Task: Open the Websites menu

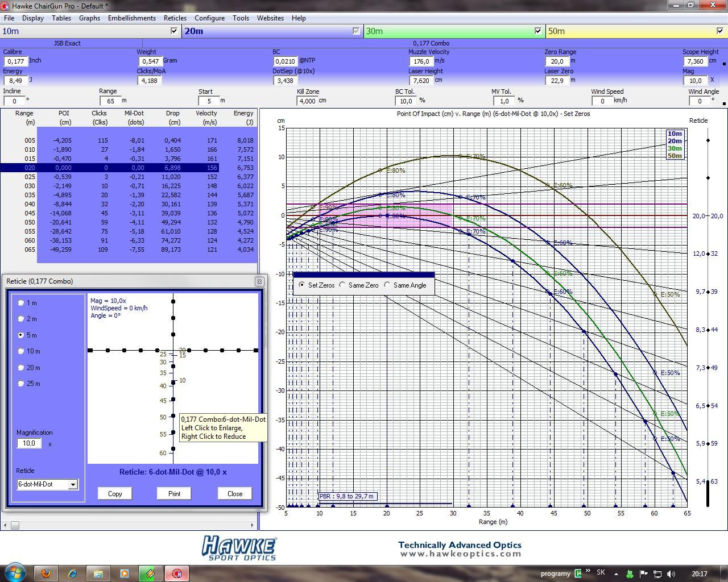Action: pos(270,18)
